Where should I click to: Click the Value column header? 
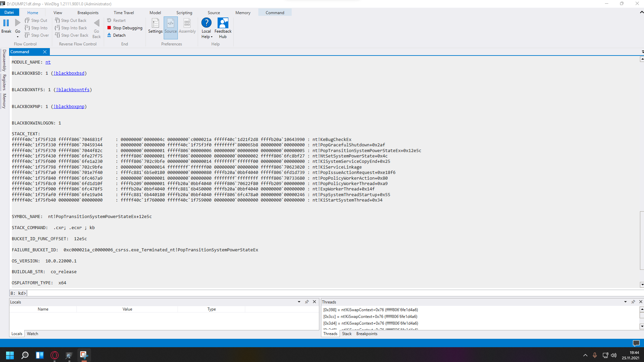[x=127, y=309]
